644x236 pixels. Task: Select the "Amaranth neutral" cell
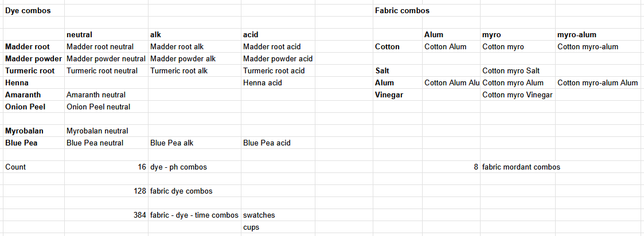tap(96, 95)
